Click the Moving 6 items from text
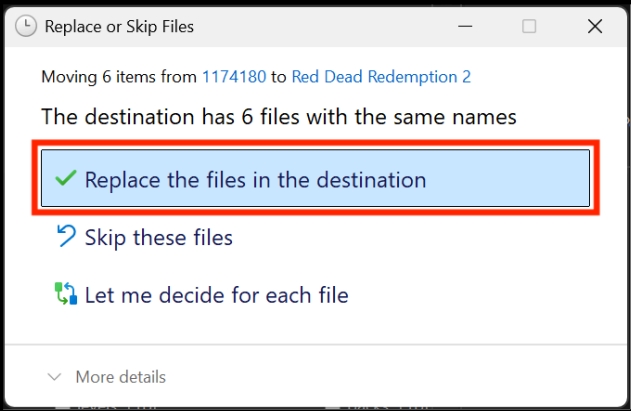The width and height of the screenshot is (631, 411). pyautogui.click(x=119, y=76)
